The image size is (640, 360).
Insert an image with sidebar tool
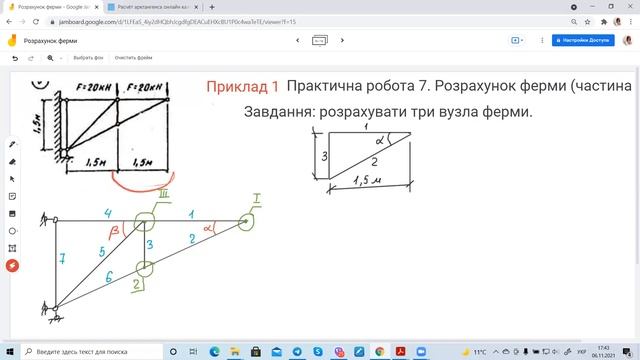(x=12, y=213)
